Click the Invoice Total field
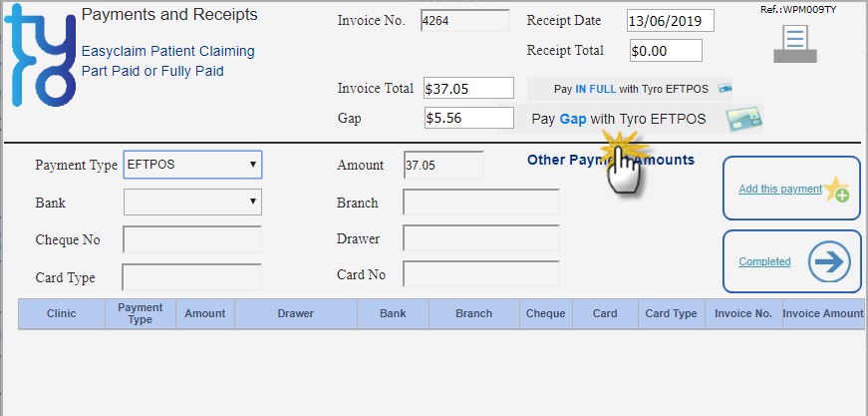The height and width of the screenshot is (416, 868). point(469,89)
